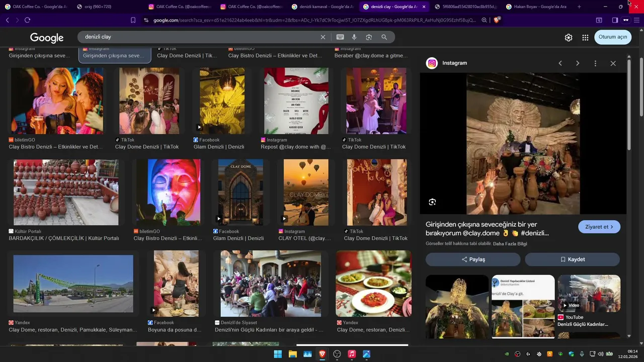Open the Windows Start menu
This screenshot has width=644, height=362.
pyautogui.click(x=278, y=354)
